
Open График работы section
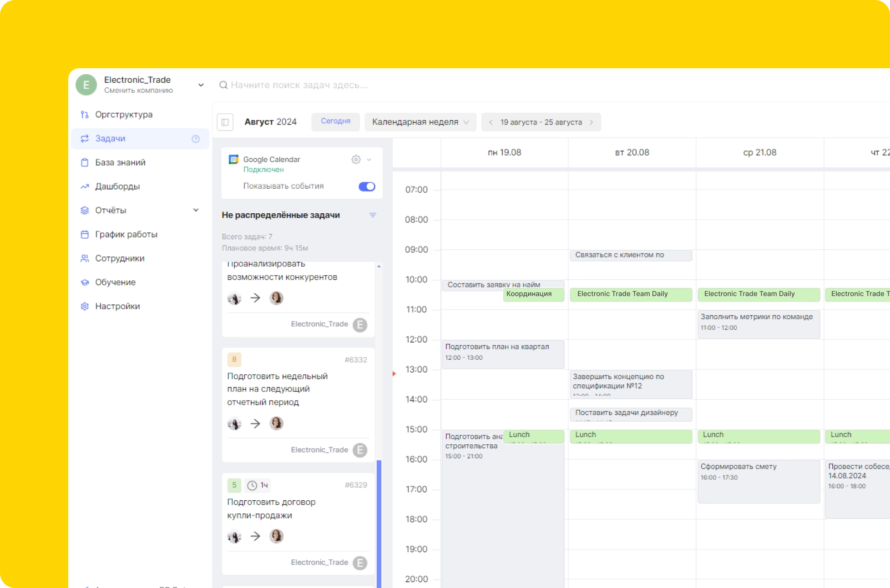(x=140, y=234)
